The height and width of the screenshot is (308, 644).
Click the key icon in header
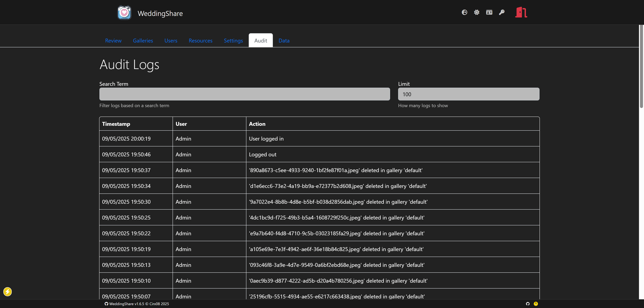[501, 12]
